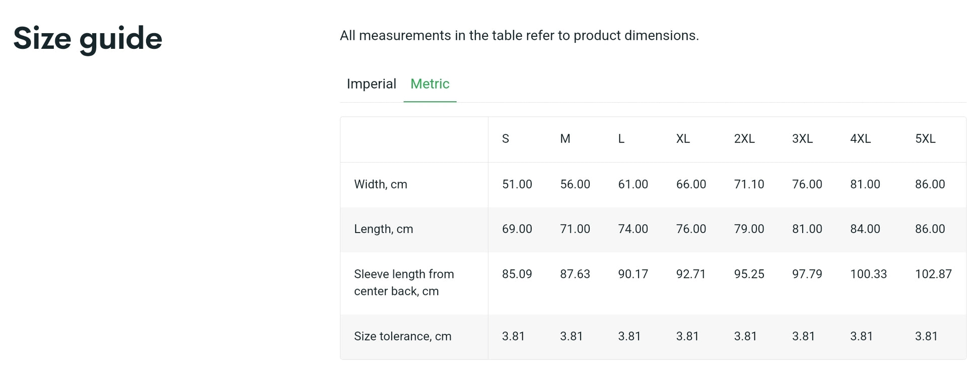Click the M column header

tap(565, 139)
